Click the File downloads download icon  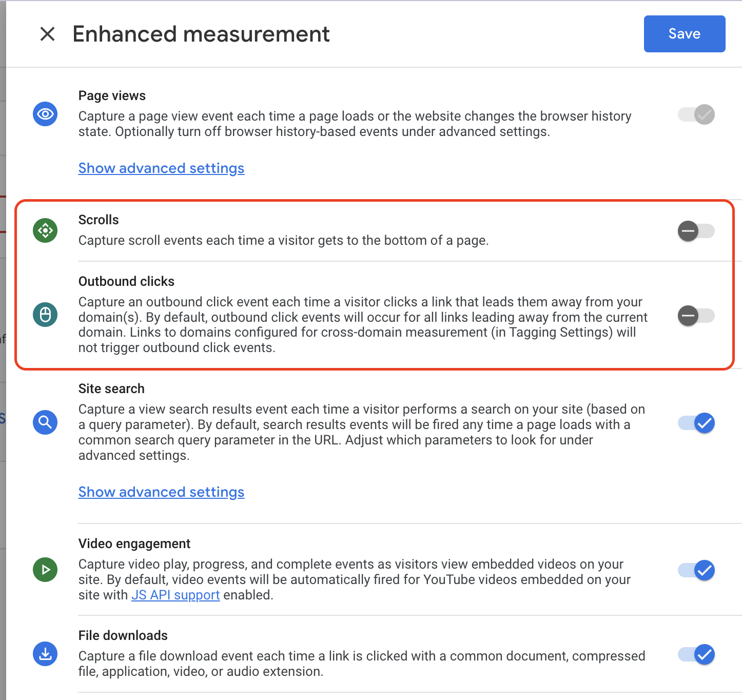(x=45, y=654)
